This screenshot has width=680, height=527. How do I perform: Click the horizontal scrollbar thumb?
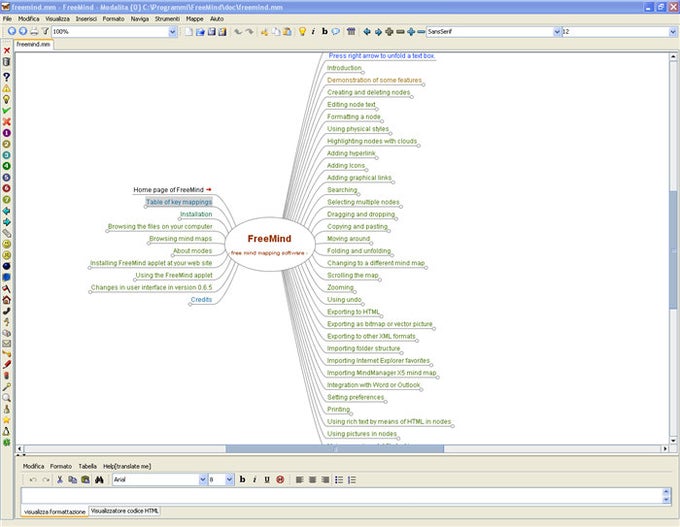(x=334, y=448)
